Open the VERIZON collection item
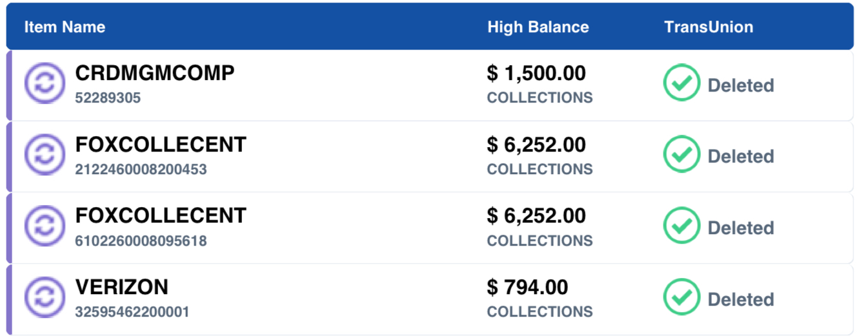The width and height of the screenshot is (868, 336). 121,287
